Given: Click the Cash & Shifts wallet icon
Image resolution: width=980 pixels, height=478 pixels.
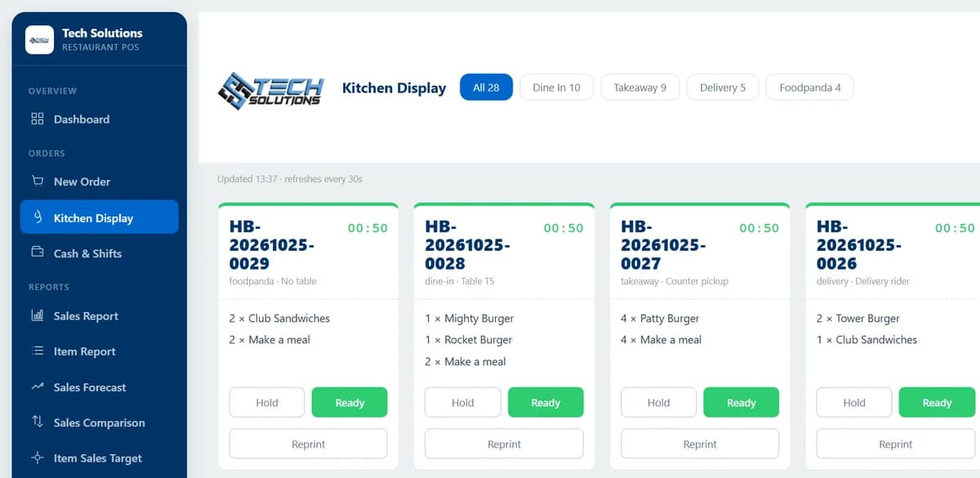Looking at the screenshot, I should click(x=38, y=253).
